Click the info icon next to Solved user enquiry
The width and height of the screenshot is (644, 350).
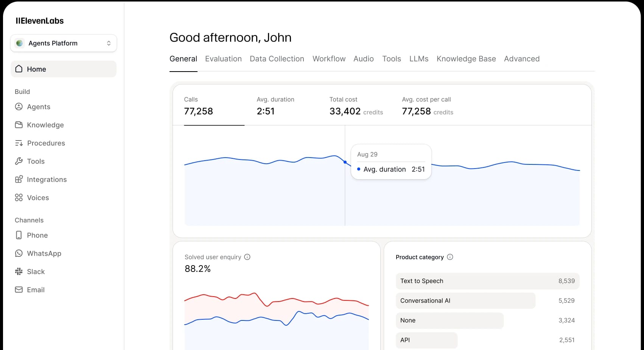pyautogui.click(x=247, y=257)
